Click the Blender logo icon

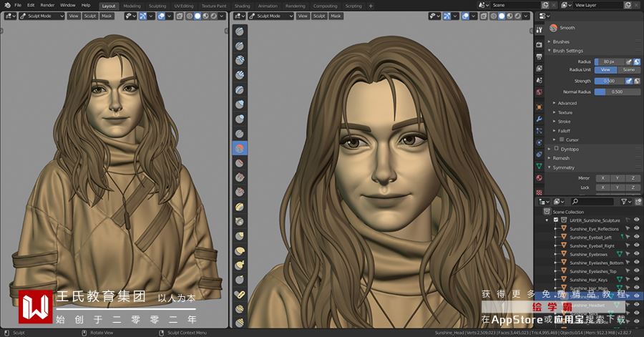pos(7,5)
